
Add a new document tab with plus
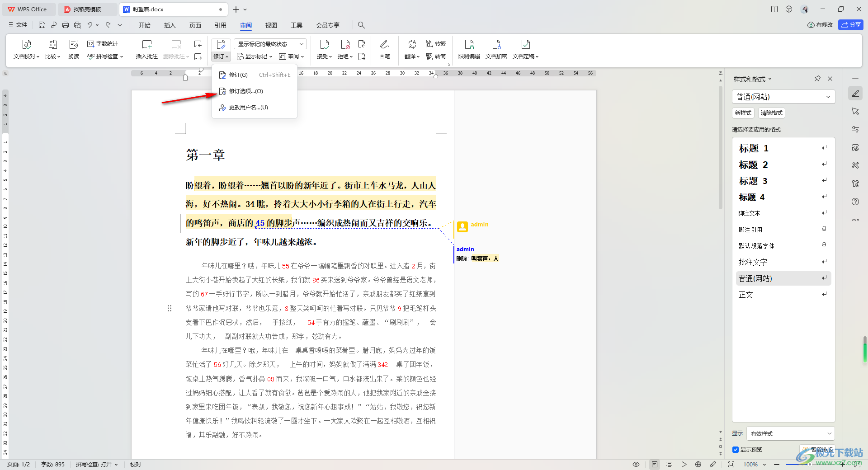(x=236, y=9)
